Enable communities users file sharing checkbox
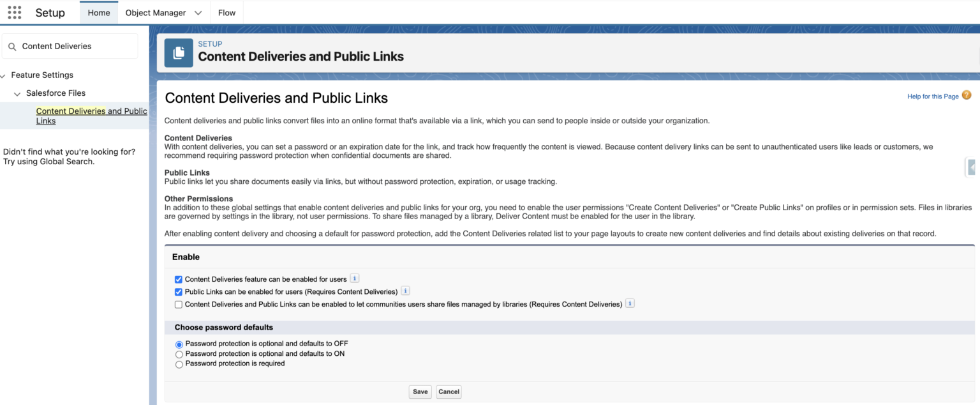Viewport: 980px width, 405px height. (179, 304)
